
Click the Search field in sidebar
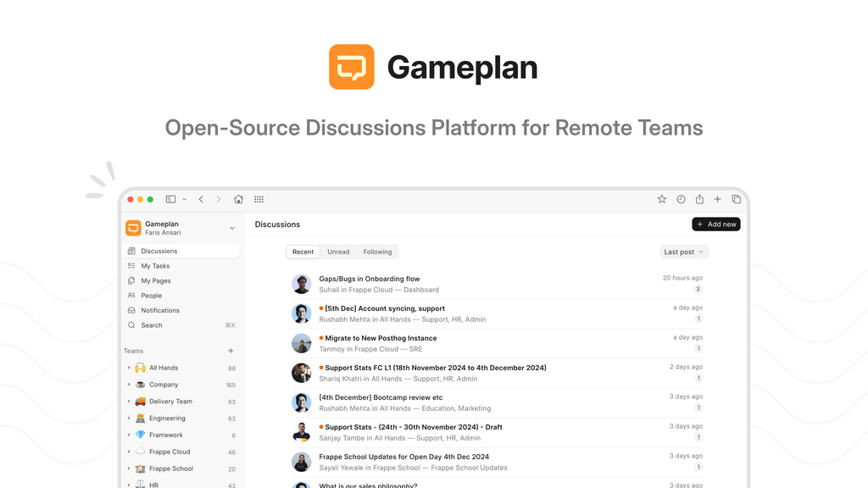point(152,325)
